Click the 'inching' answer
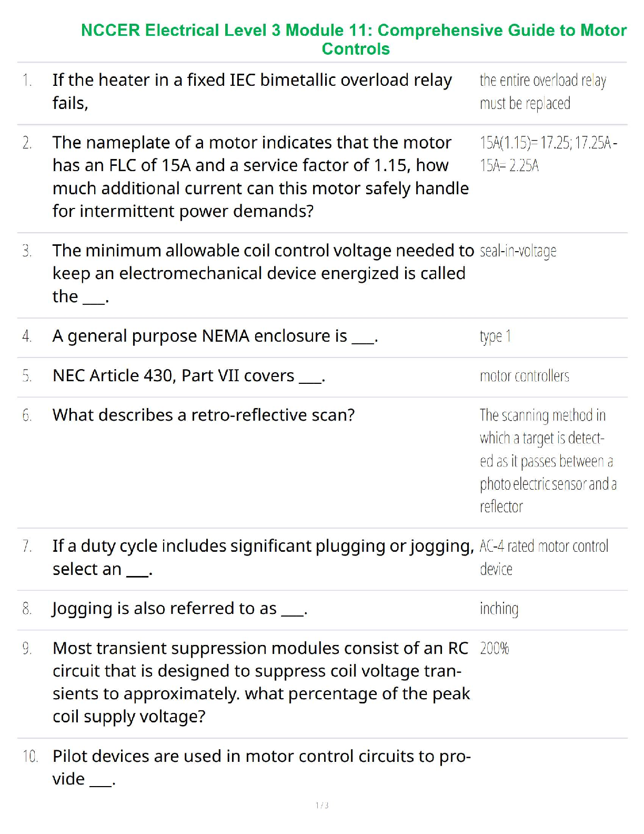Image resolution: width=644 pixels, height=834 pixels. coord(499,609)
